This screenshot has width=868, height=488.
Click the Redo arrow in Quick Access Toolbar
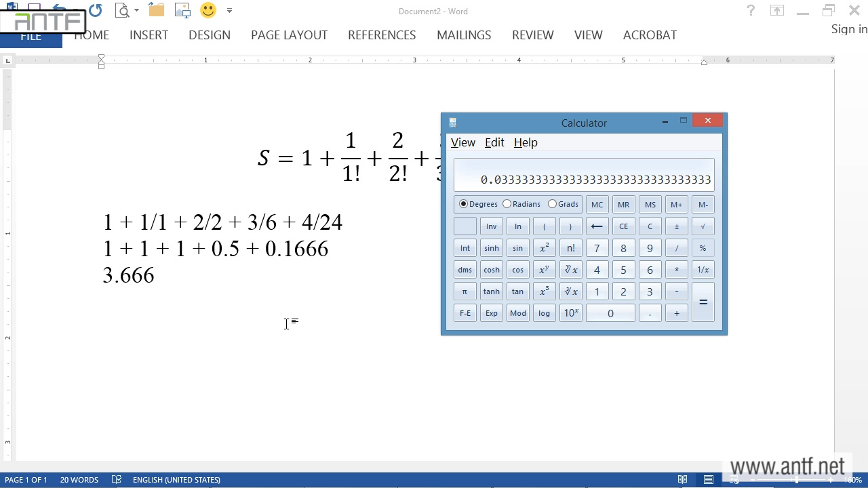pos(96,10)
